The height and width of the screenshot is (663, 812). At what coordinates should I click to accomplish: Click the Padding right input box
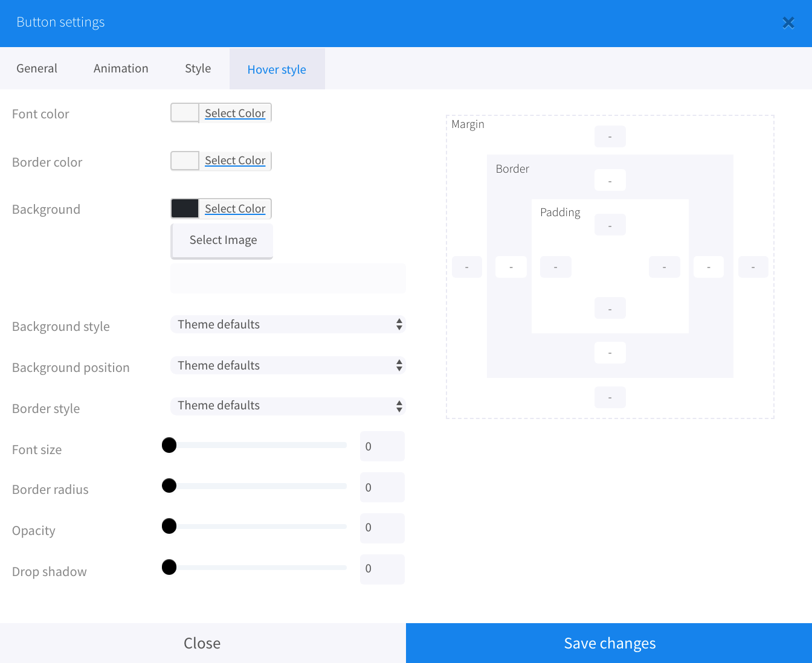[665, 267]
